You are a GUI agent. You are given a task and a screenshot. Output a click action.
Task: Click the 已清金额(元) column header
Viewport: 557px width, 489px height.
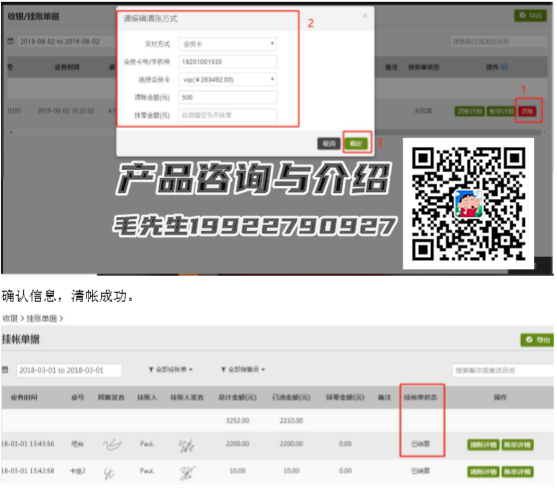(291, 397)
